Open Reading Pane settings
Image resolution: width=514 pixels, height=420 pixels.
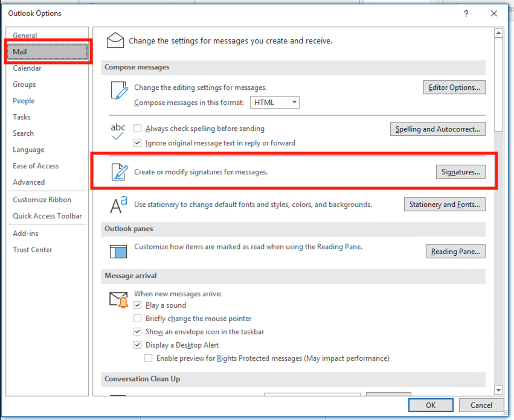(455, 251)
